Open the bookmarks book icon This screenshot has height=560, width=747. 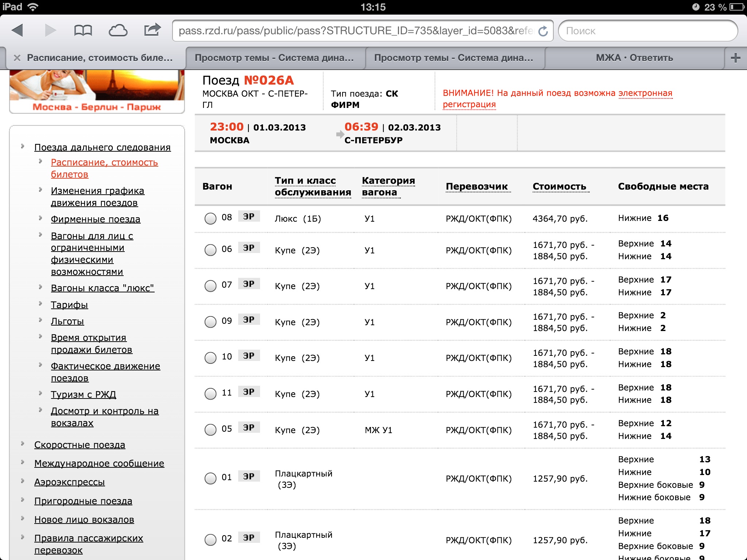click(83, 30)
